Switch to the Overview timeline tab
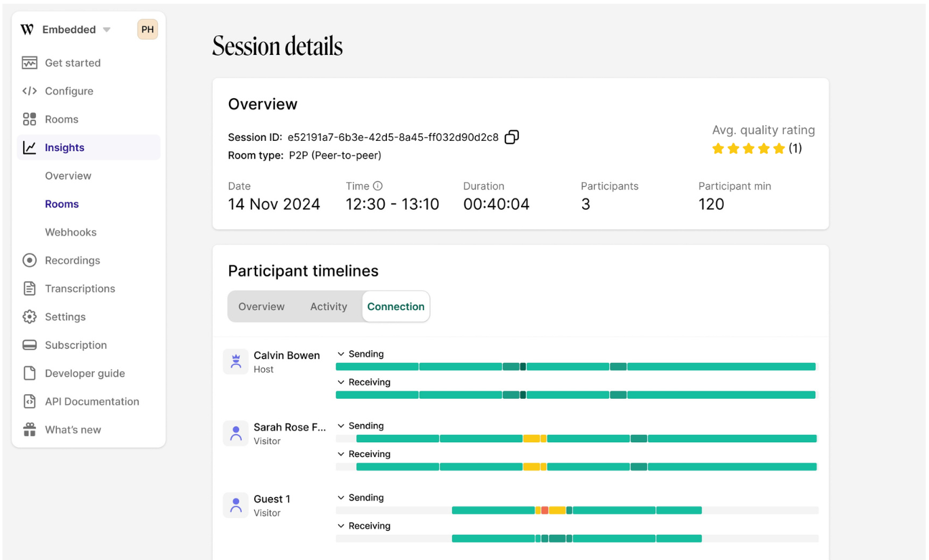The image size is (929, 560). click(262, 307)
